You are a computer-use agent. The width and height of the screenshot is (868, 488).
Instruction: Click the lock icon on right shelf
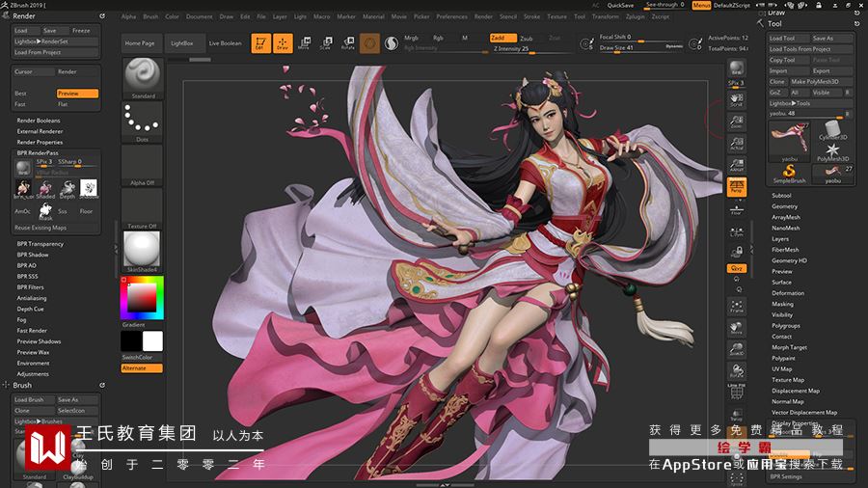pyautogui.click(x=736, y=253)
